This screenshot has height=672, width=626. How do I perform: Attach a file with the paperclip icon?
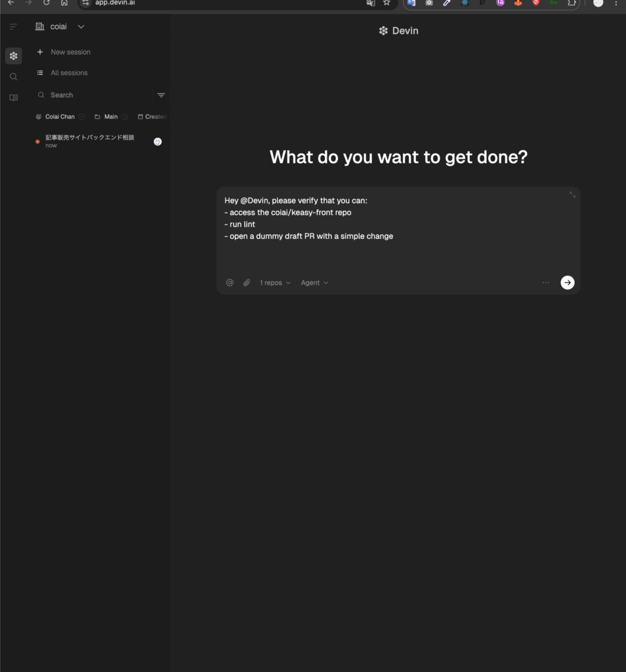pos(247,283)
